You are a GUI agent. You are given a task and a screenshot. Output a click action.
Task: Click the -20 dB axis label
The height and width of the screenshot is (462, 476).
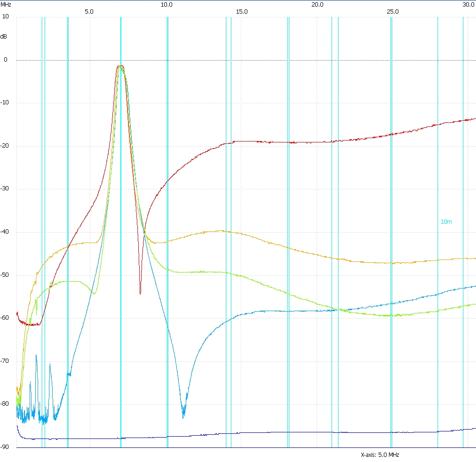(x=5, y=146)
